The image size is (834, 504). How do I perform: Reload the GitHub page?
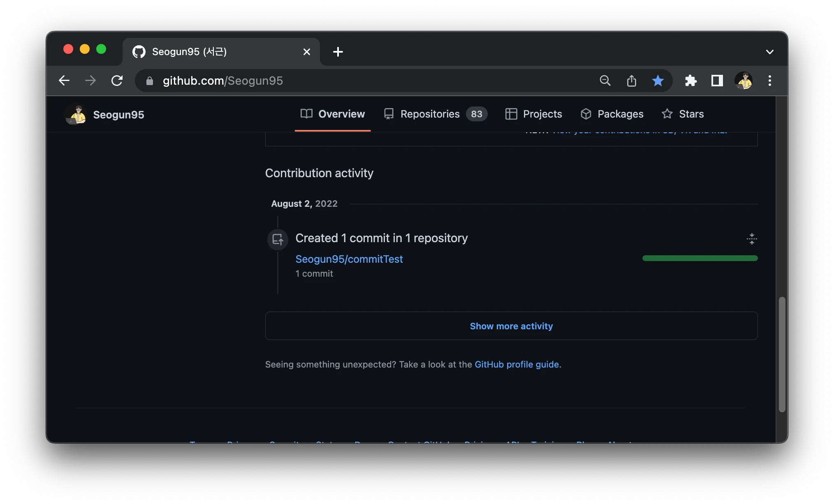(x=117, y=81)
